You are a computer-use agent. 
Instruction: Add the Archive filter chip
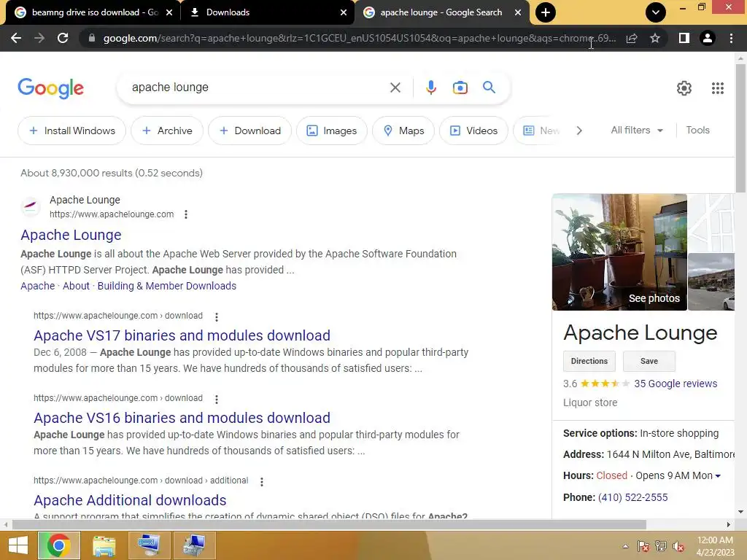pos(167,131)
